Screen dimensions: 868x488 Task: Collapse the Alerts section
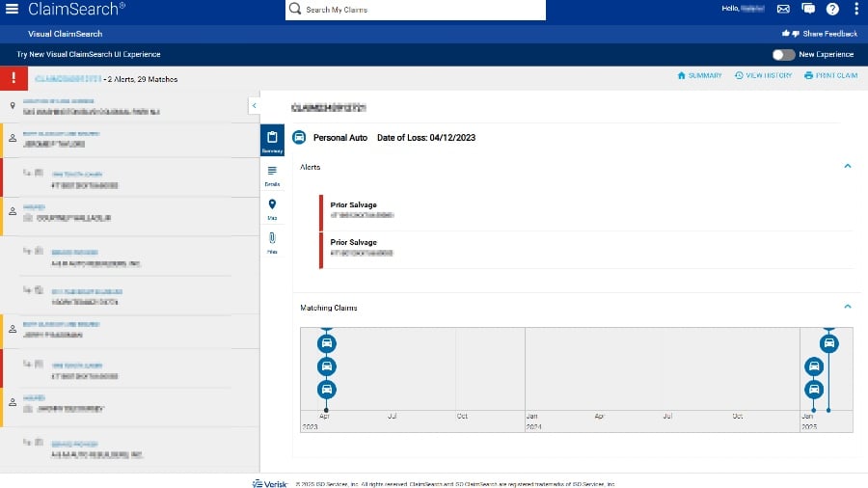point(848,166)
